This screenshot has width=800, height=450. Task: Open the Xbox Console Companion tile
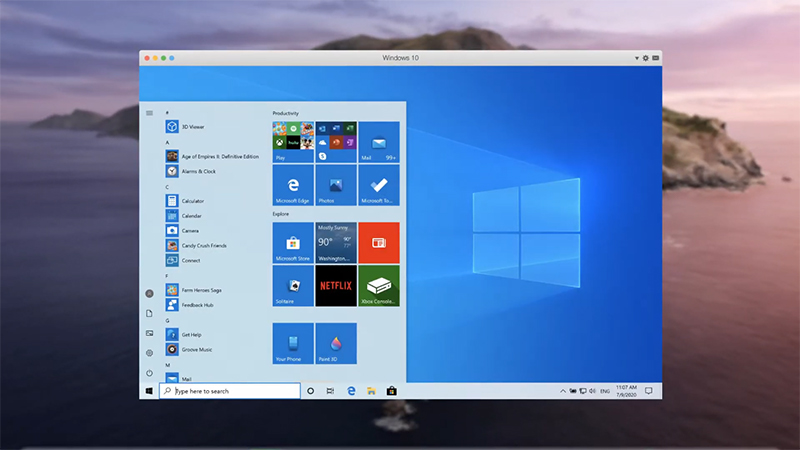tap(379, 286)
